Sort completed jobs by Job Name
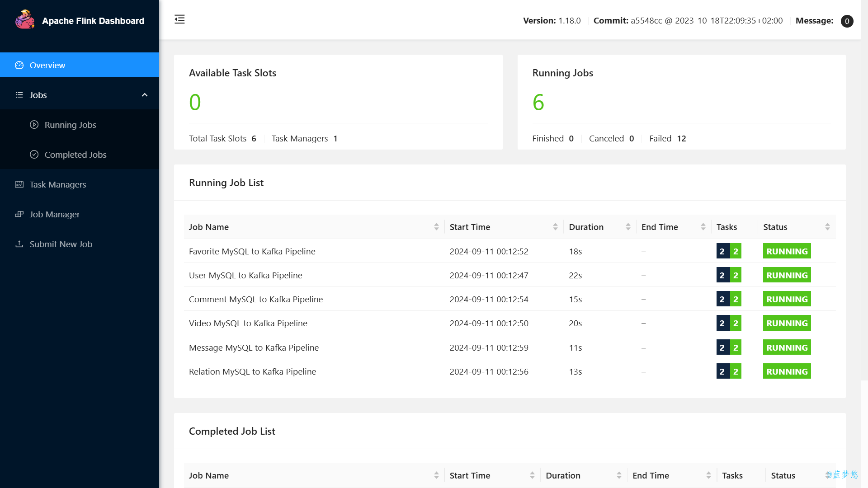This screenshot has height=488, width=868. 436,475
